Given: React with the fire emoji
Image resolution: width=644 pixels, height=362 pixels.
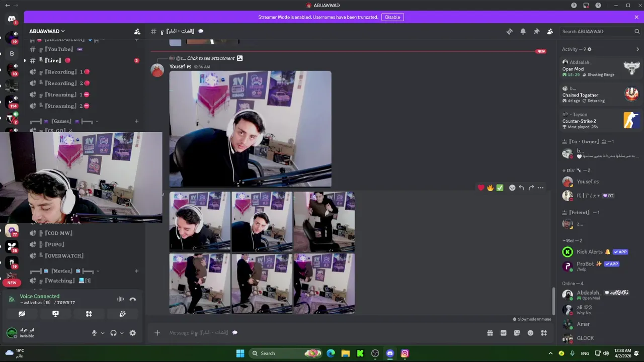Looking at the screenshot, I should tap(490, 188).
